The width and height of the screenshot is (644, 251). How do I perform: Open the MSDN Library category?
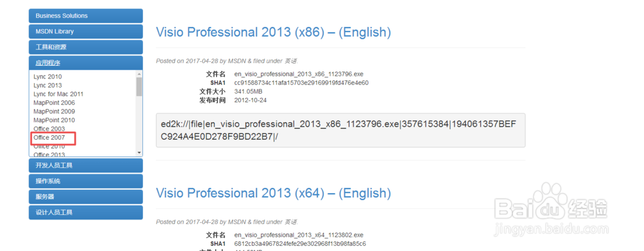coord(86,32)
